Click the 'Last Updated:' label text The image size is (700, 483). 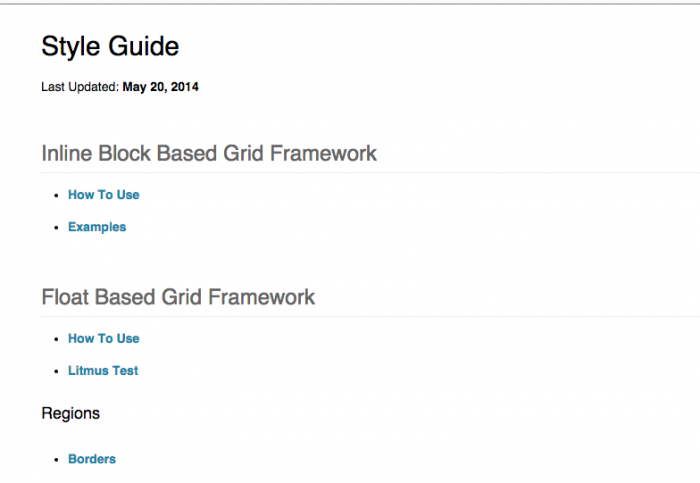point(80,87)
